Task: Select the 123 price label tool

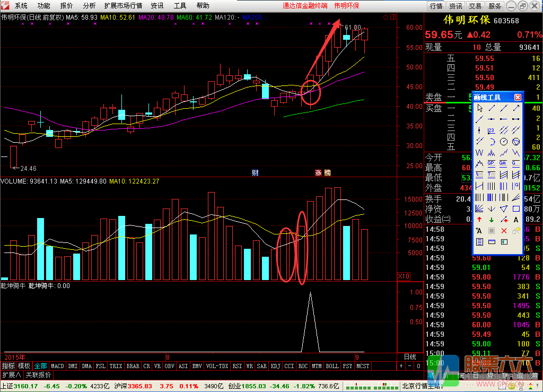Action: coord(492,130)
